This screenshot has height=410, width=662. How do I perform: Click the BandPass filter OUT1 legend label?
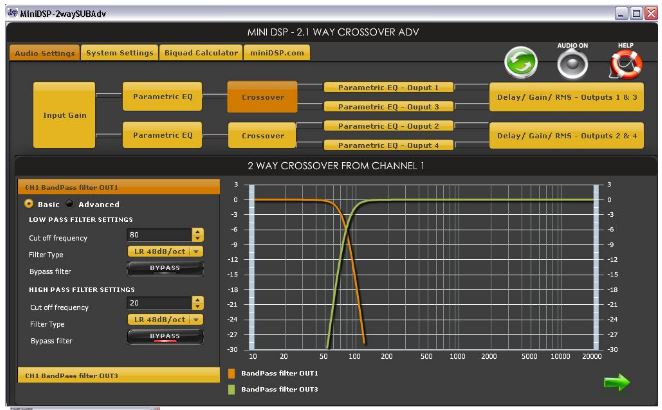(x=279, y=373)
